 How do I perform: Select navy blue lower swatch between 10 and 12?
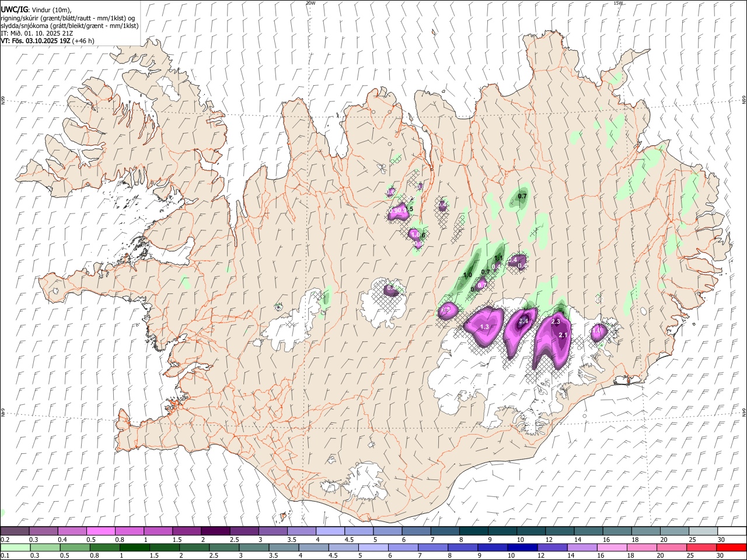[523, 547]
